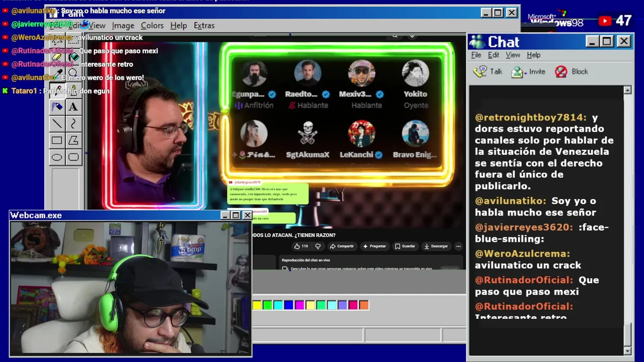The height and width of the screenshot is (362, 644).
Task: Click 'Reproducción del chat en vivo' heading
Action: click(306, 260)
